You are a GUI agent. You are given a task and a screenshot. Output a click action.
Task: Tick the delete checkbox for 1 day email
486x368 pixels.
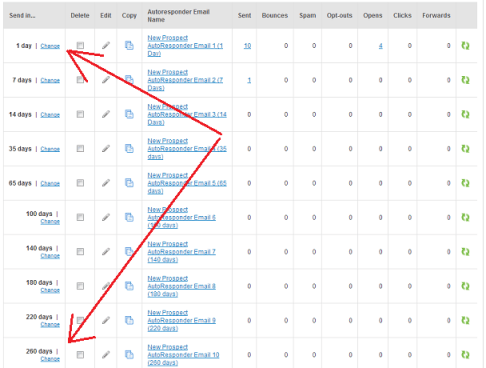click(80, 45)
